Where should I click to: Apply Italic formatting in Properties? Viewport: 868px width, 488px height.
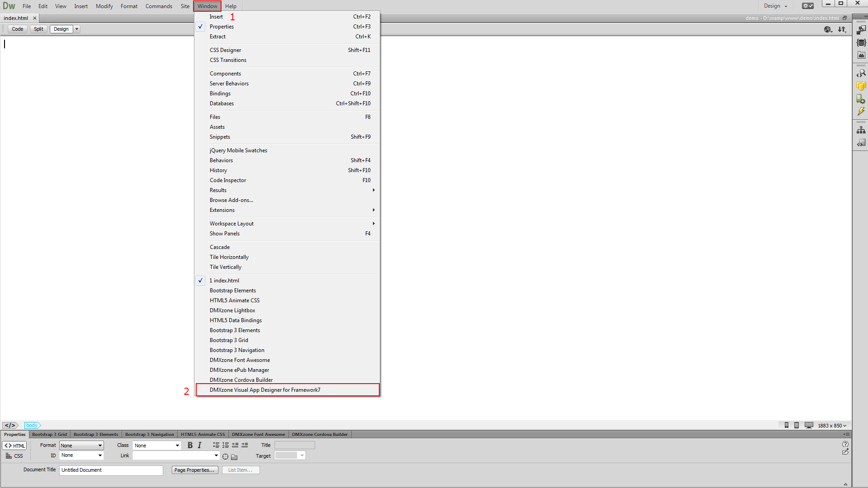(x=199, y=445)
